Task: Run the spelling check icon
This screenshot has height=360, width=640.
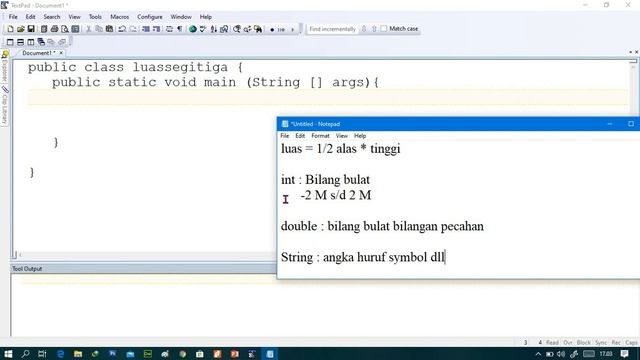Action: tap(203, 29)
